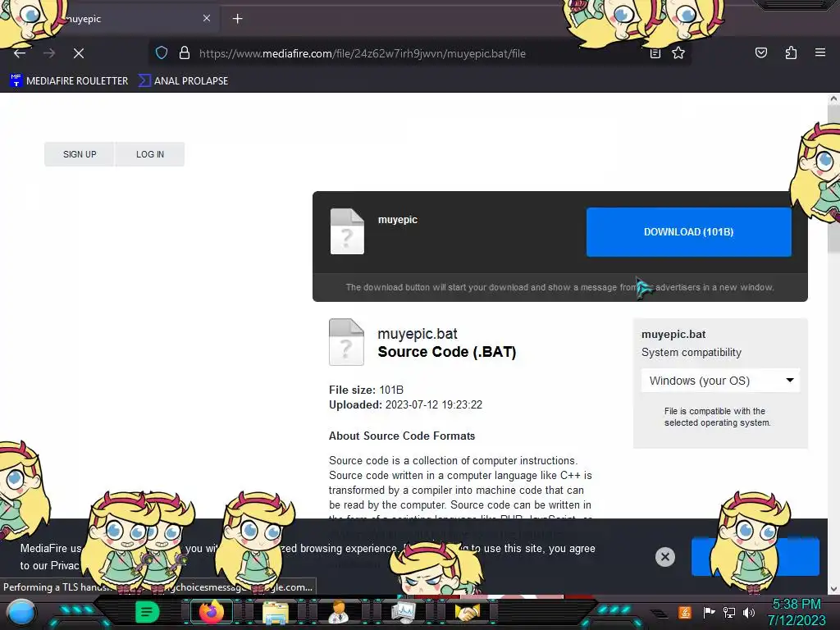Click the 'muyepic.bat' file name heading
Viewport: 840px width, 630px height.
pyautogui.click(x=418, y=334)
